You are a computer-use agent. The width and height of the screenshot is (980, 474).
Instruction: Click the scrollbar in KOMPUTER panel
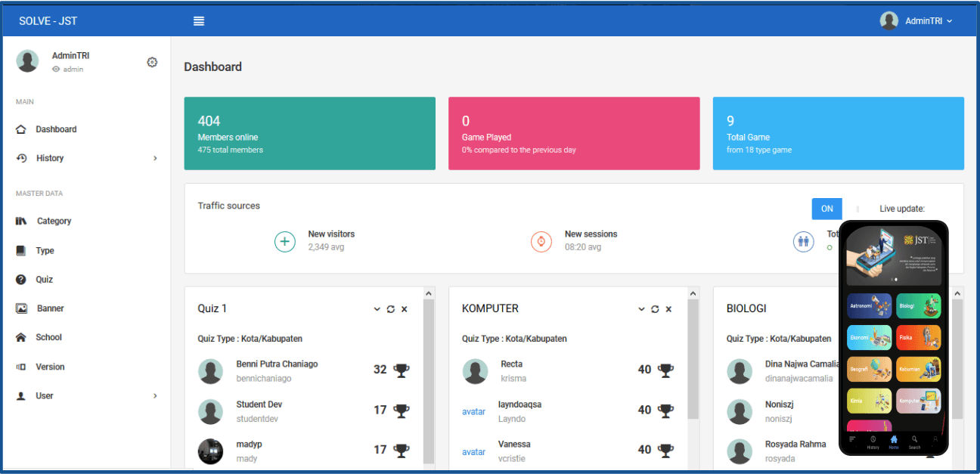[693, 359]
